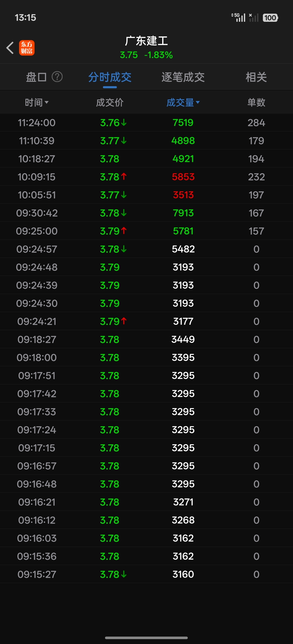Image resolution: width=293 pixels, height=644 pixels.
Task: Tap volume value 3177
Action: [183, 321]
